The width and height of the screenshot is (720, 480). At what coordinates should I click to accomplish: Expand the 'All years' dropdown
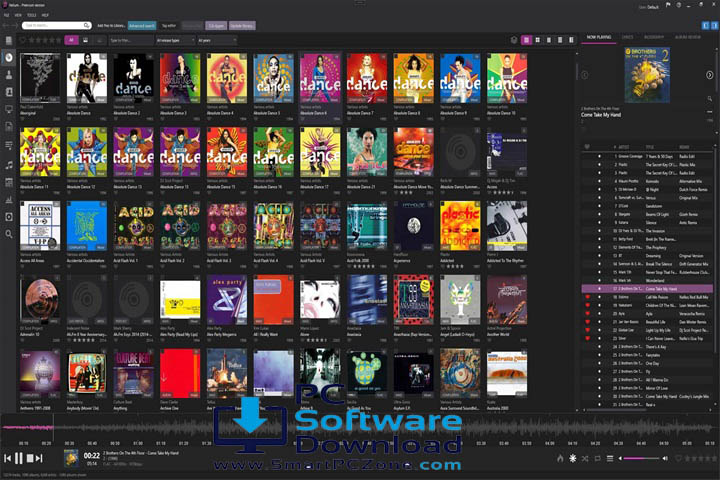click(217, 40)
